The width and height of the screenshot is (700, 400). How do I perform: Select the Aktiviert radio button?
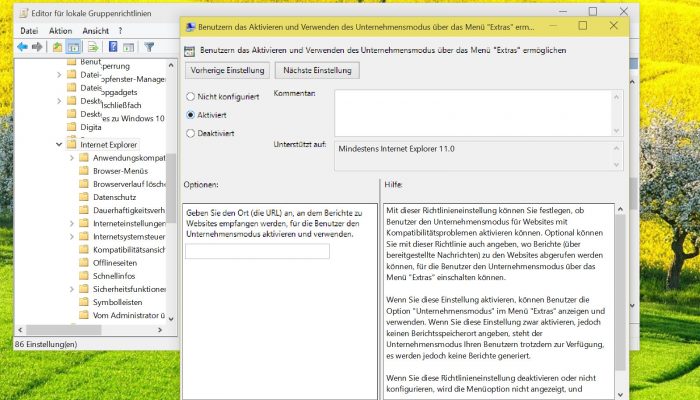pyautogui.click(x=191, y=115)
